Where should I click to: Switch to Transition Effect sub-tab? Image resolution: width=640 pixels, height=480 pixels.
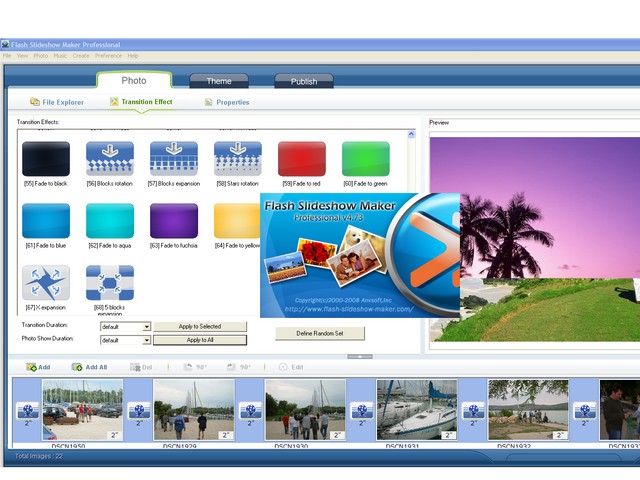[141, 102]
